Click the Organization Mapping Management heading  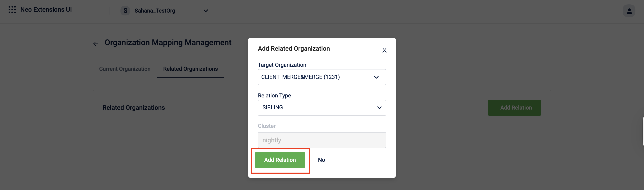168,43
